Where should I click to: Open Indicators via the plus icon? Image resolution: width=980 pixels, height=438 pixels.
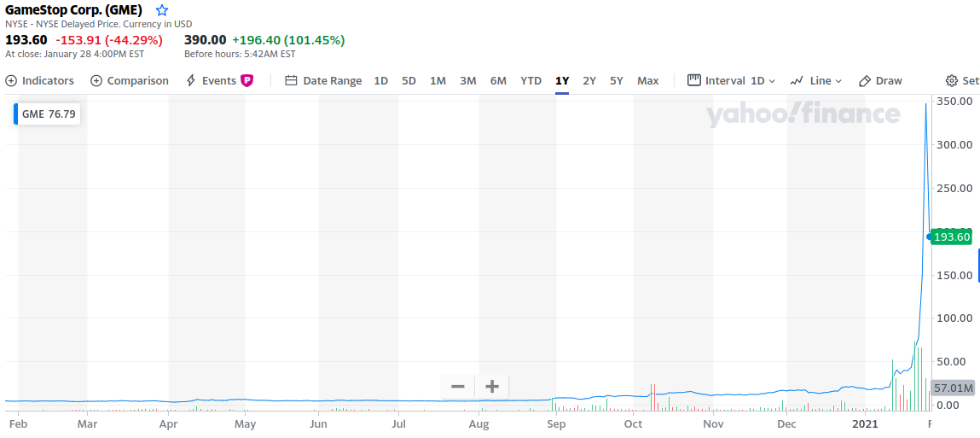(12, 81)
